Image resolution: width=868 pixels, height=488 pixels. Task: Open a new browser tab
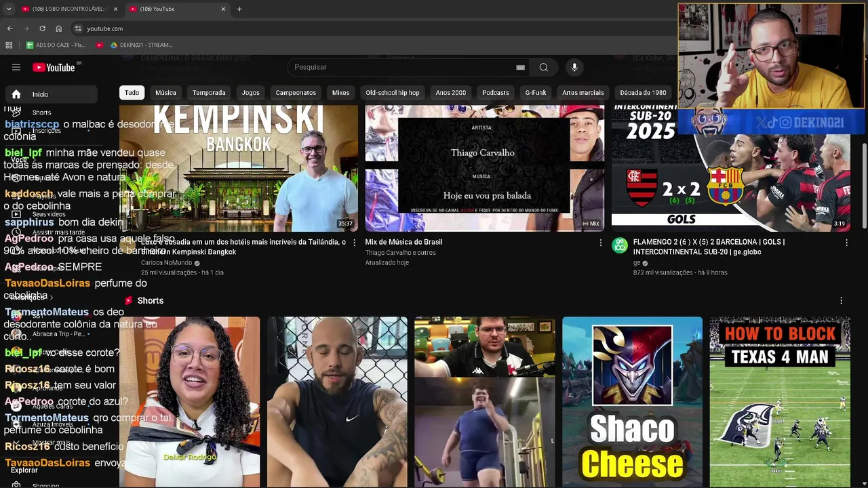click(x=239, y=9)
